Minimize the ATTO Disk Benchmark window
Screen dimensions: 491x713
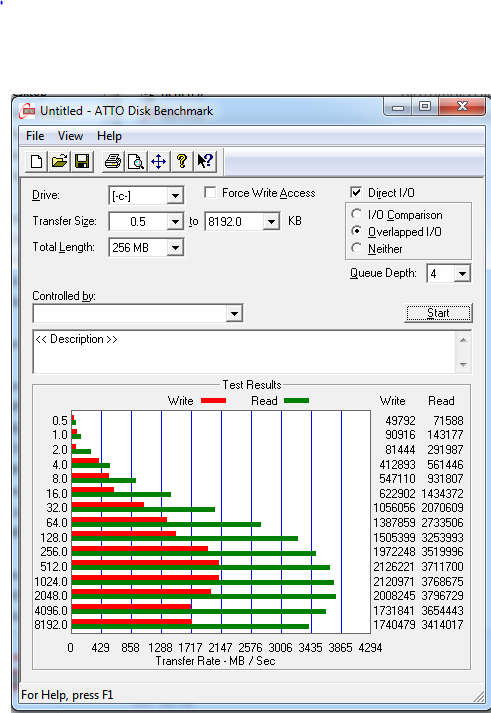398,107
